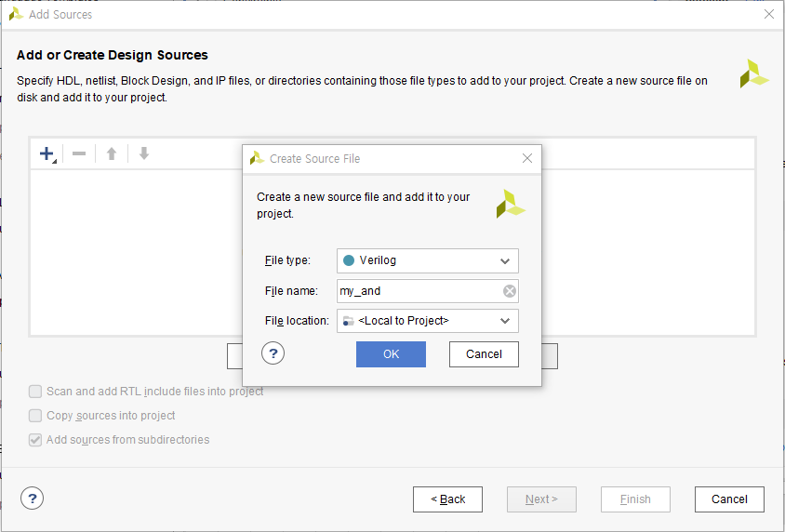Toggle Scan and add RTL include files checkbox
The width and height of the screenshot is (785, 532).
[x=35, y=392]
